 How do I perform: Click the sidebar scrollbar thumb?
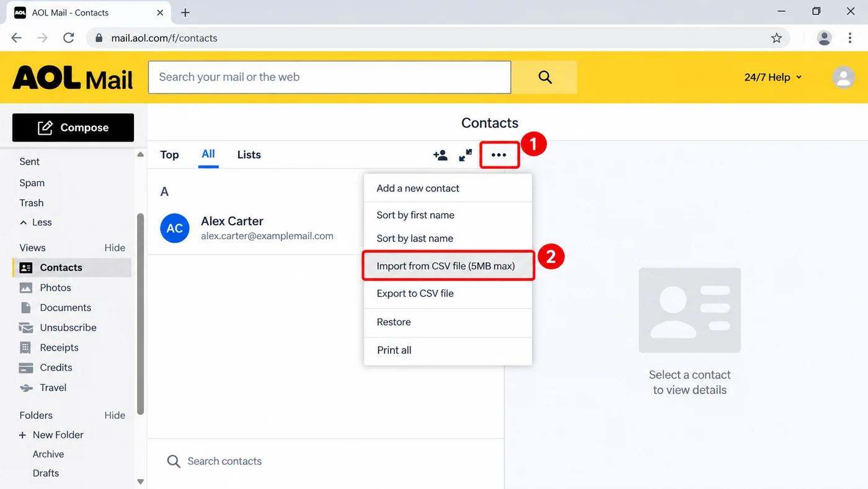click(x=140, y=313)
